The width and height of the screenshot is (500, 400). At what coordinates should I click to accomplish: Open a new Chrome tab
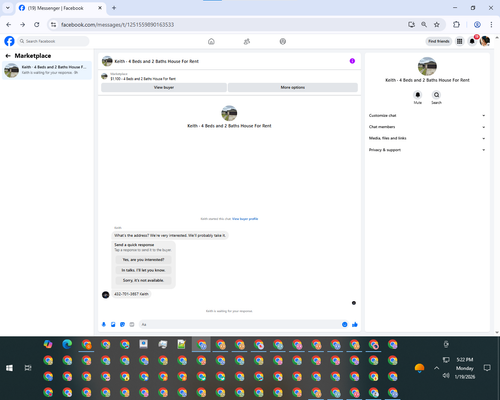pos(114,8)
